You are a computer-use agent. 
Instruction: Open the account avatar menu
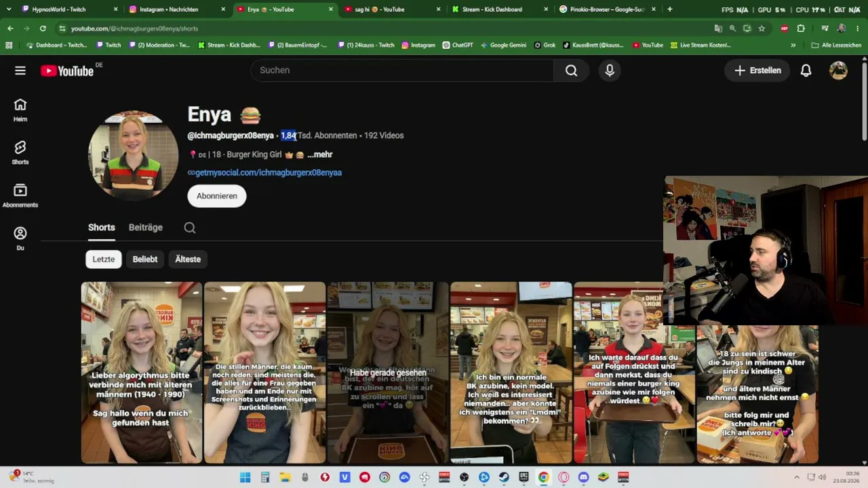click(x=839, y=70)
